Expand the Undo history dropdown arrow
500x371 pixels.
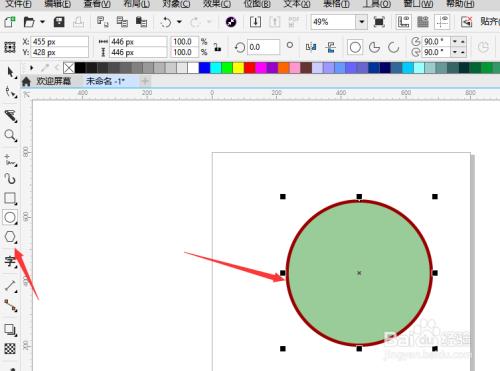pyautogui.click(x=179, y=22)
